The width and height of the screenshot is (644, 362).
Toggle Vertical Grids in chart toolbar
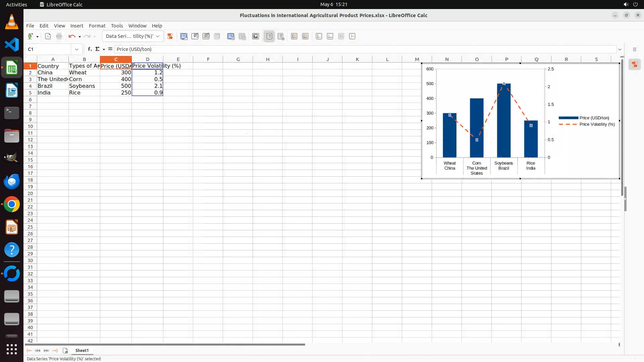tap(305, 37)
